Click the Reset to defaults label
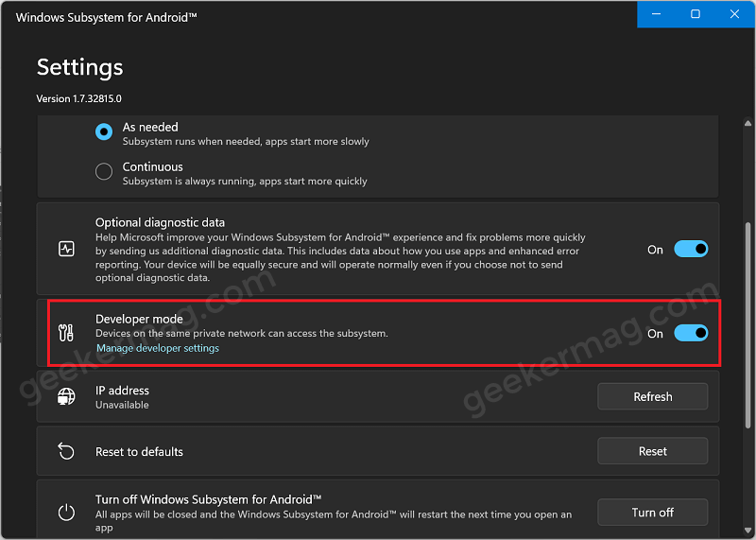This screenshot has height=540, width=756. coord(139,452)
